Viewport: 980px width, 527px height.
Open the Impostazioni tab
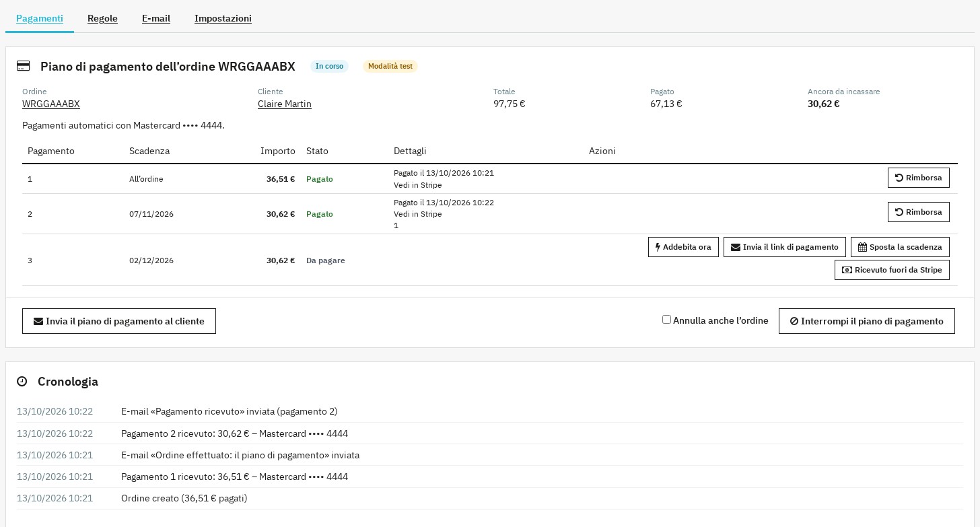click(x=223, y=18)
